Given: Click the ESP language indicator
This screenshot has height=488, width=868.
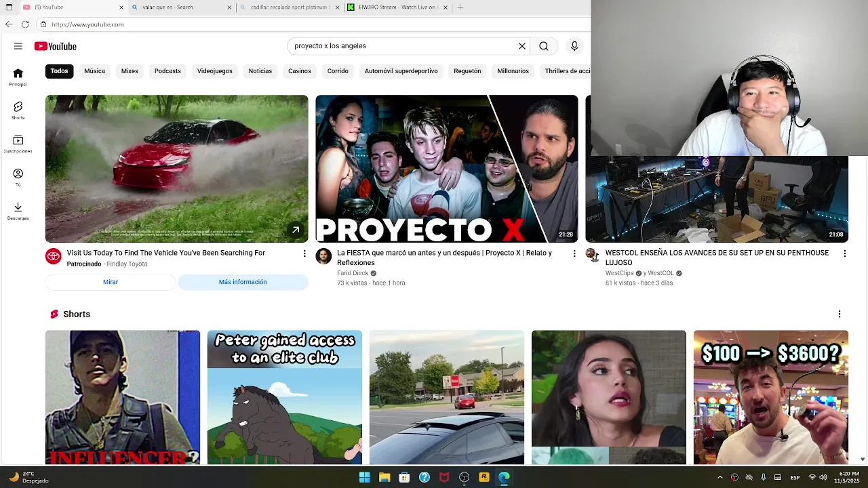Looking at the screenshot, I should click(795, 477).
